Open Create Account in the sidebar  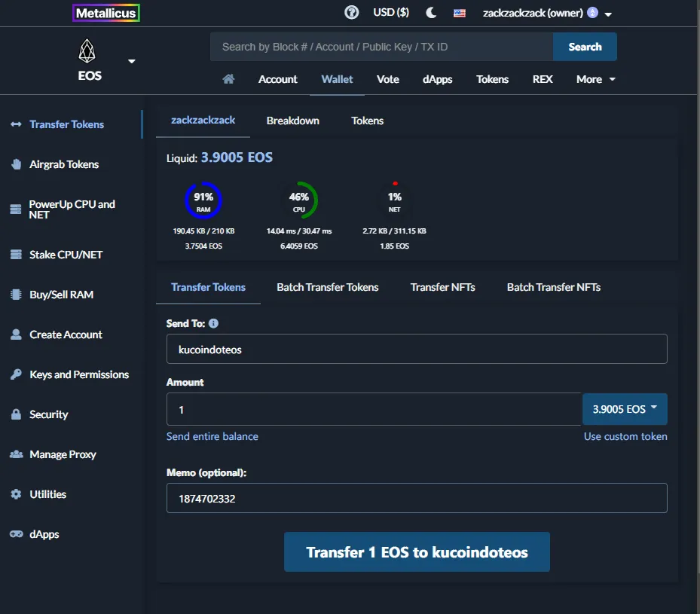coord(66,334)
